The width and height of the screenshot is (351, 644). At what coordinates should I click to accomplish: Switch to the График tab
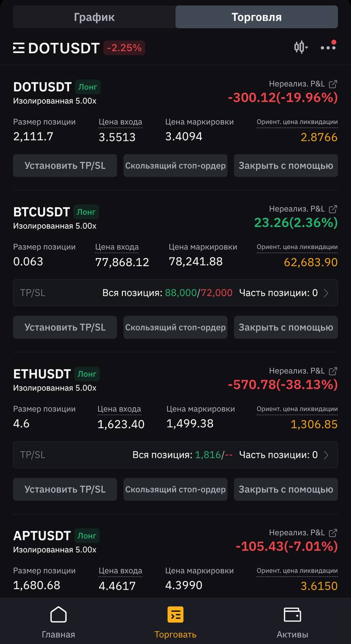[x=94, y=17]
